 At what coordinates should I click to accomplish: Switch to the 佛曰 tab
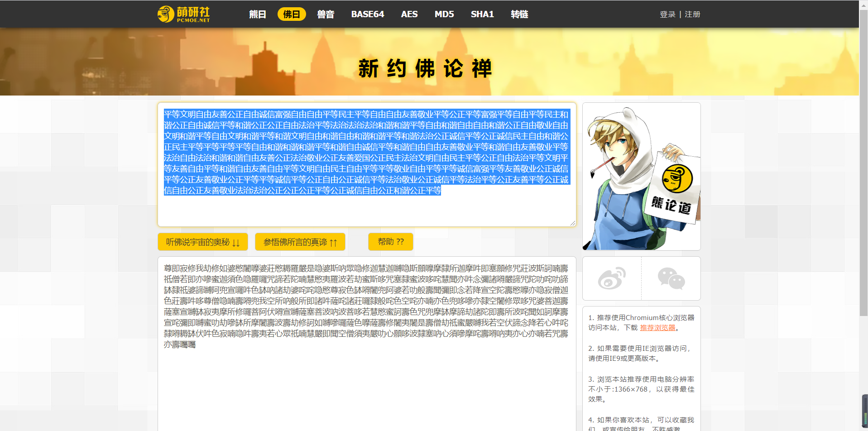click(291, 14)
